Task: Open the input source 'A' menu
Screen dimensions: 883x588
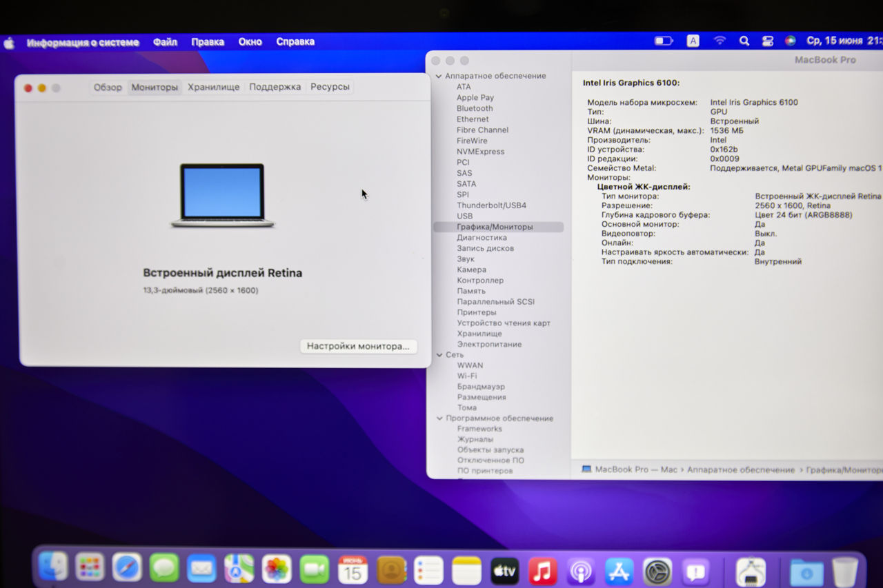Action: (693, 41)
